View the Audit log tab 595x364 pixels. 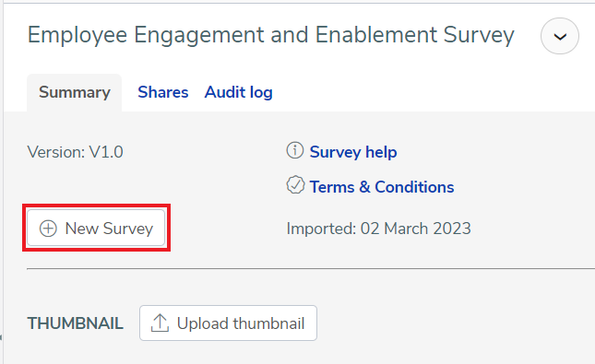[x=238, y=92]
